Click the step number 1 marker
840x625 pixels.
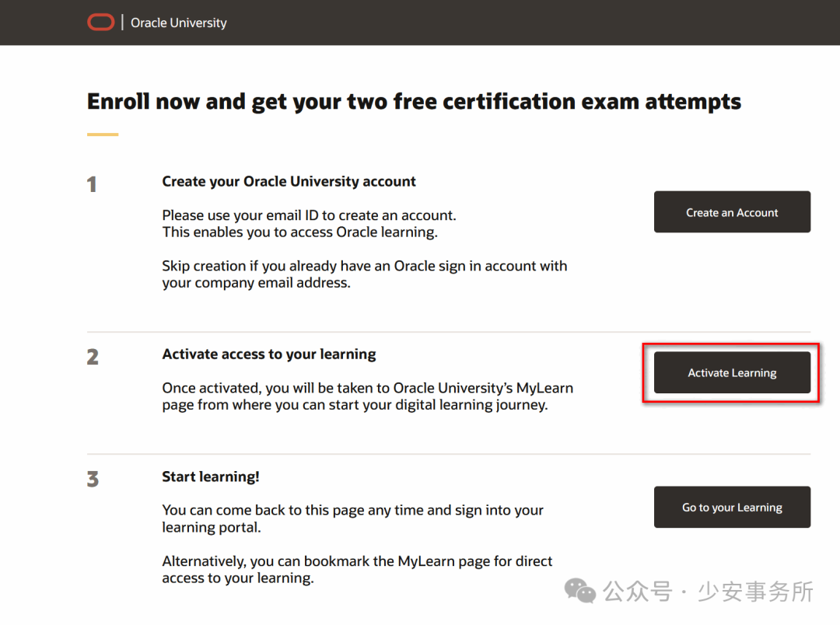pyautogui.click(x=92, y=185)
